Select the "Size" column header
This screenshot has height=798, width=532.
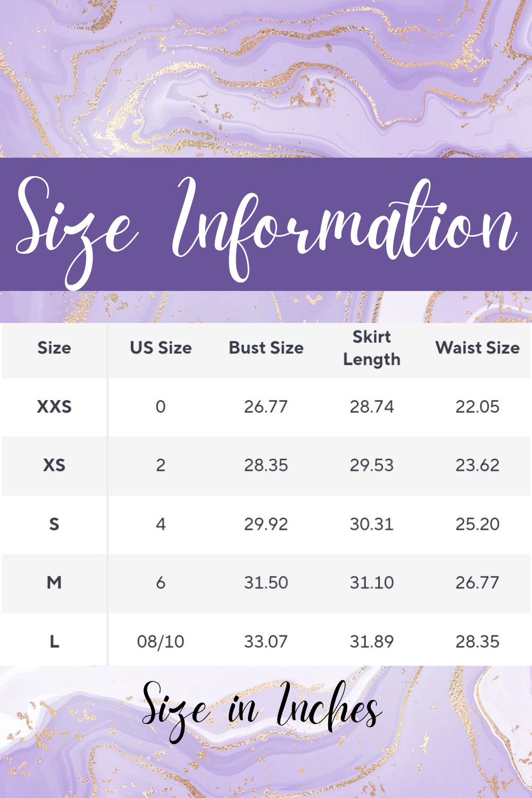click(54, 348)
